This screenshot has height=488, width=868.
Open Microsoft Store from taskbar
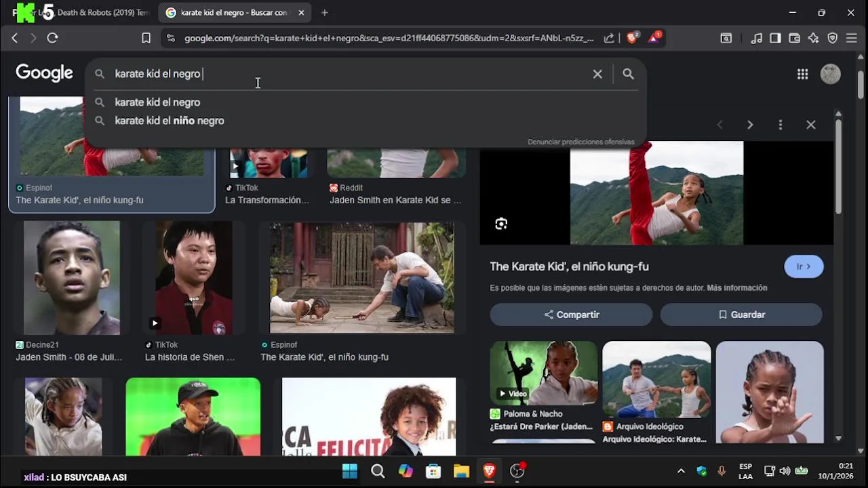[x=433, y=471]
